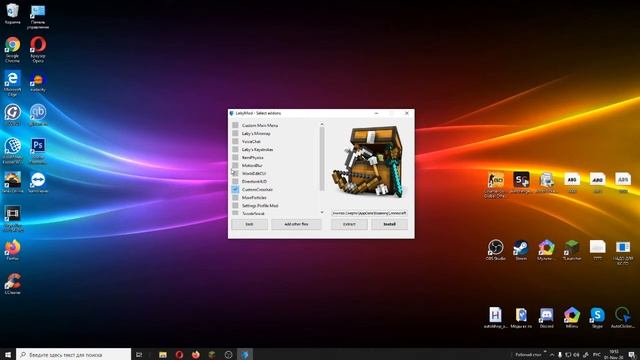
Task: Check the WorldEditCUI addon box
Action: tap(235, 173)
